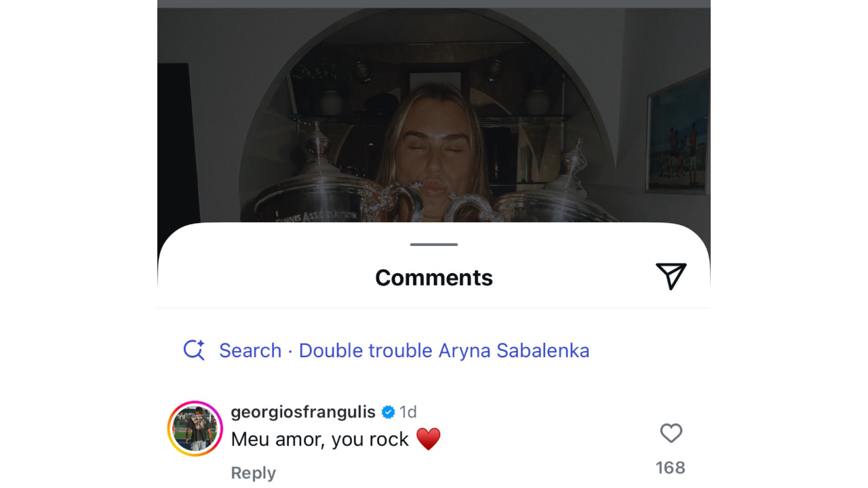868x488 pixels.
Task: Click the sparkle search magnifier icon
Action: click(194, 350)
